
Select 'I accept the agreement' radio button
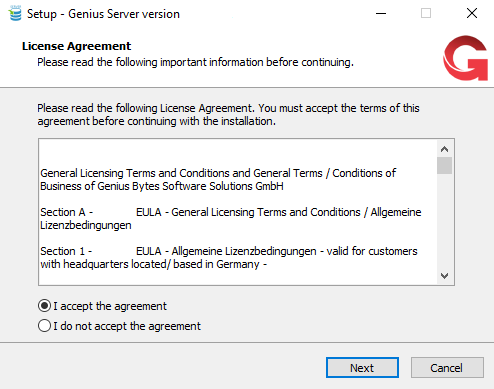pyautogui.click(x=44, y=306)
